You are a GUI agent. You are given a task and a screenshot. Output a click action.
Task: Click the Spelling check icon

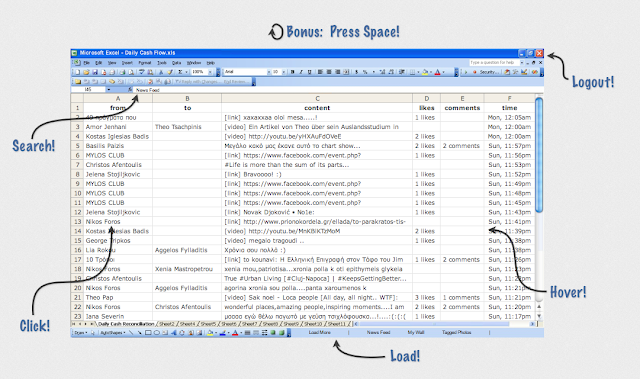142,72
